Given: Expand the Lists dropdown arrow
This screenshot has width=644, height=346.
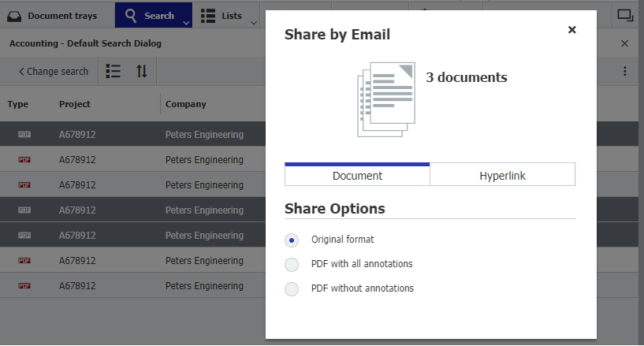Looking at the screenshot, I should (x=254, y=22).
